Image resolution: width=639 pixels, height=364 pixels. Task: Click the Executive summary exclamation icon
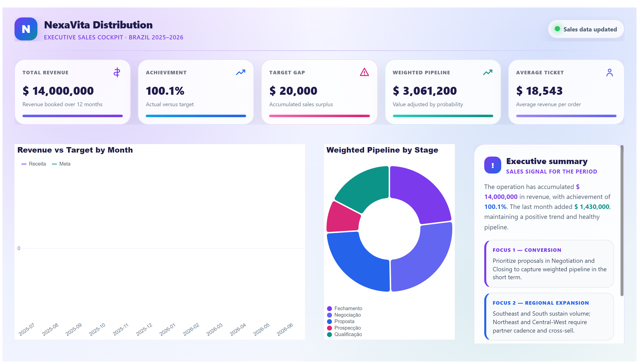click(492, 165)
